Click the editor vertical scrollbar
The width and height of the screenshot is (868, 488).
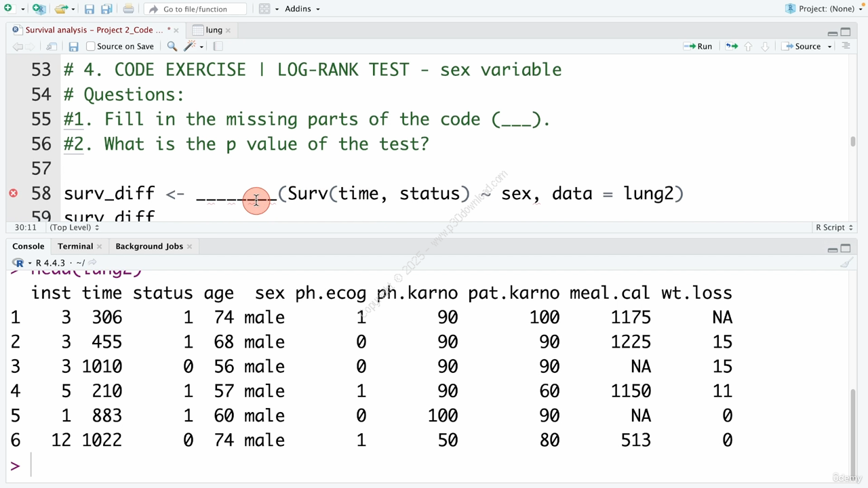tap(852, 142)
